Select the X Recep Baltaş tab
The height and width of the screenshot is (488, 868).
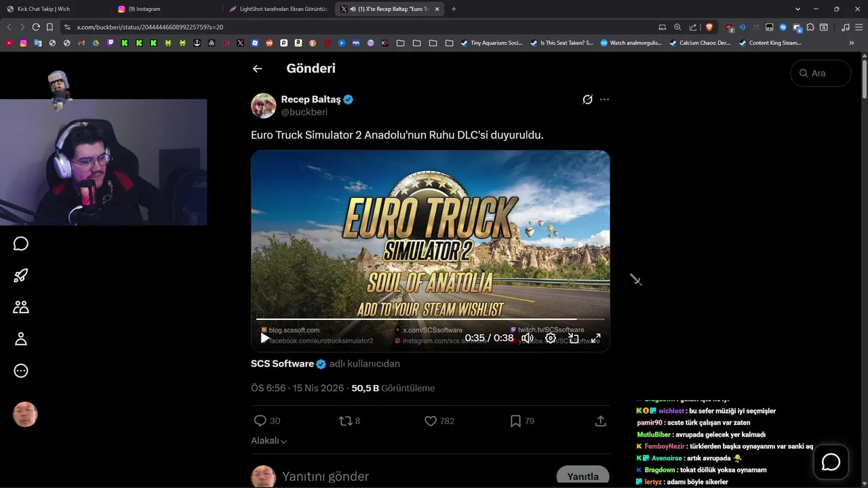point(391,9)
